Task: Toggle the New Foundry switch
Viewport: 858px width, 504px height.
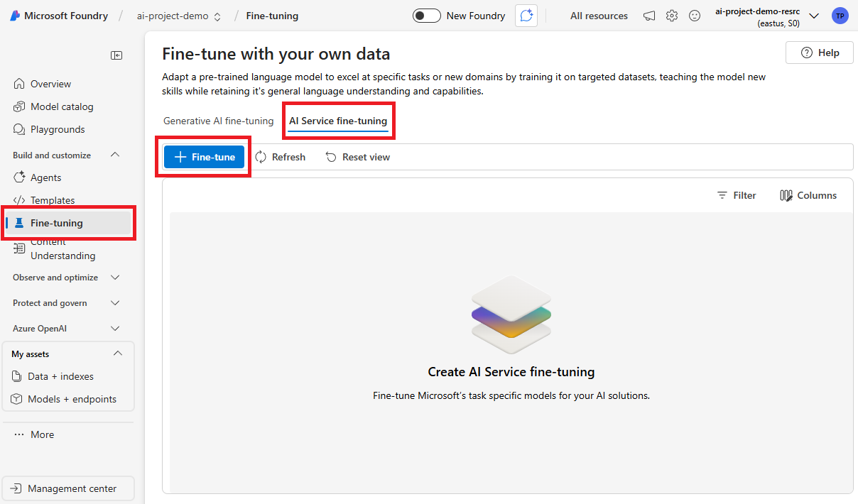Action: pos(427,16)
